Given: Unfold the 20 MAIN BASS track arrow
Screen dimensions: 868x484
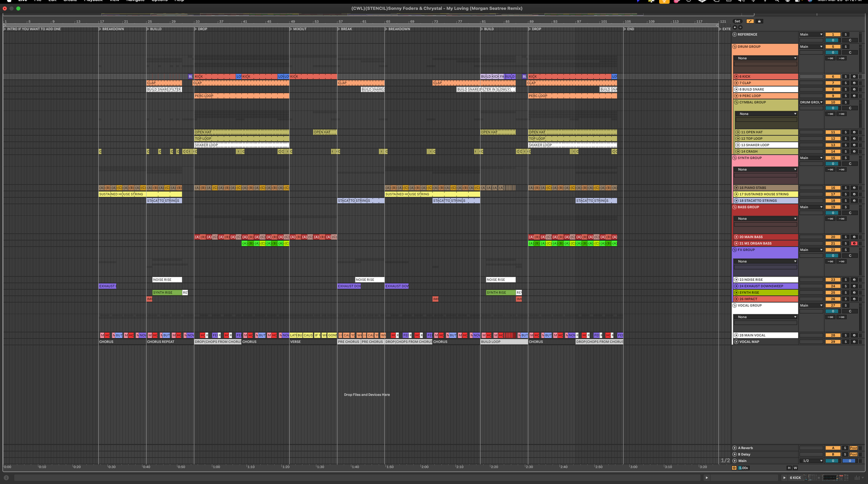Looking at the screenshot, I should (736, 237).
